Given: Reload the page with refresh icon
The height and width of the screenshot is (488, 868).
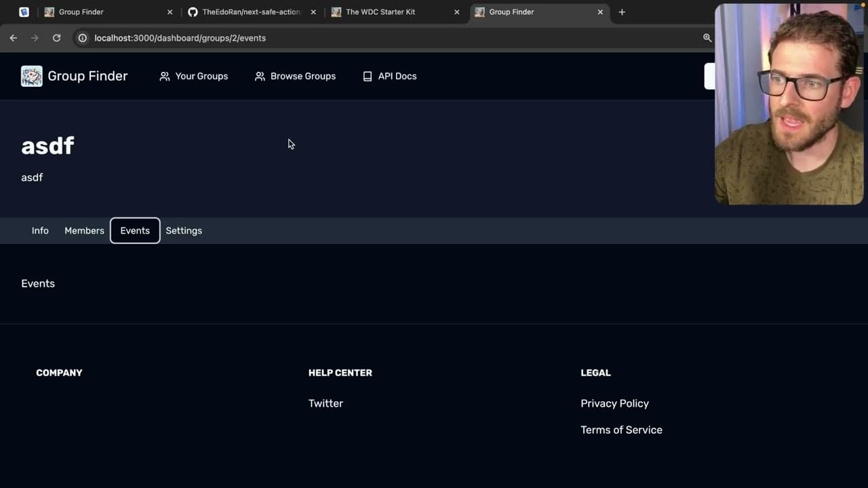Looking at the screenshot, I should coord(57,38).
